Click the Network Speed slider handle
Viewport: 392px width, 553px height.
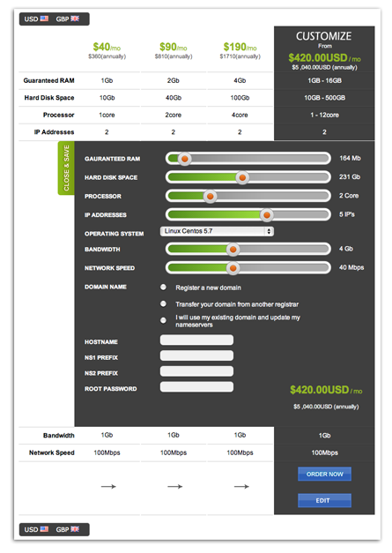[233, 268]
